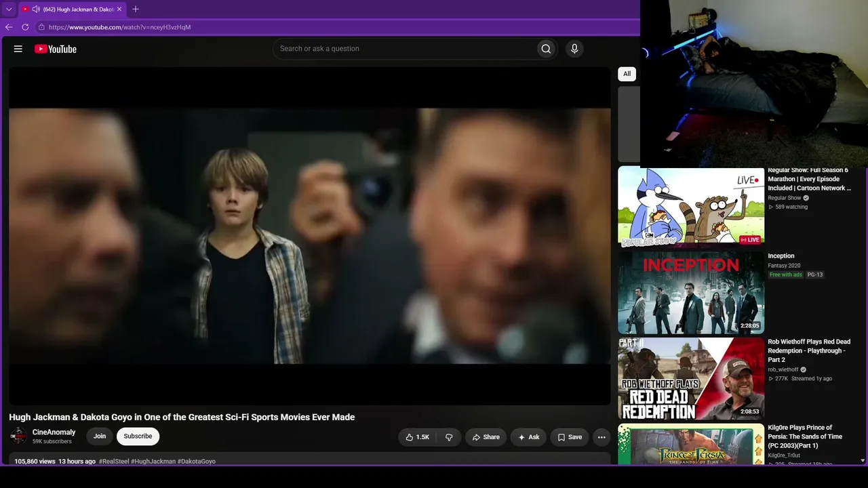Click the page scrollbar down arrow
The image size is (868, 488).
tap(863, 460)
